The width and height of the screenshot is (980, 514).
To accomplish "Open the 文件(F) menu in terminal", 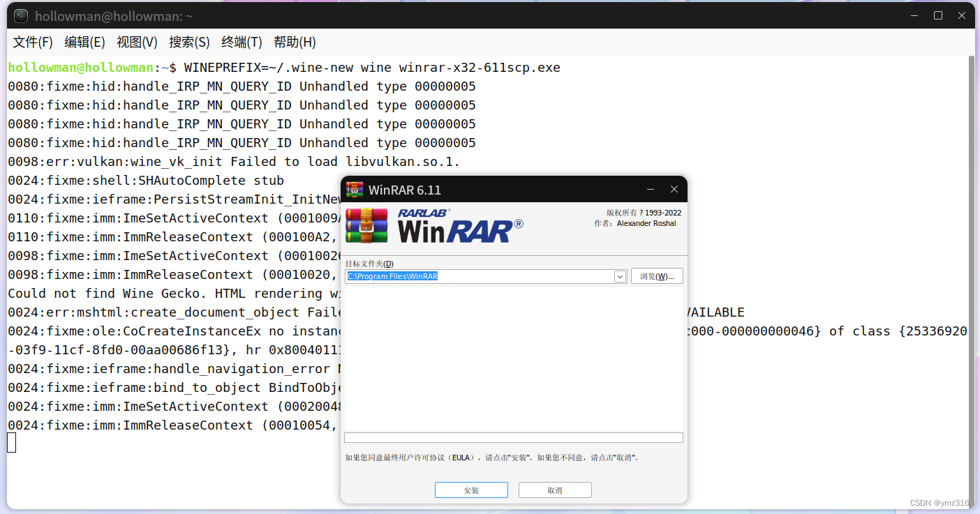I will 33,42.
